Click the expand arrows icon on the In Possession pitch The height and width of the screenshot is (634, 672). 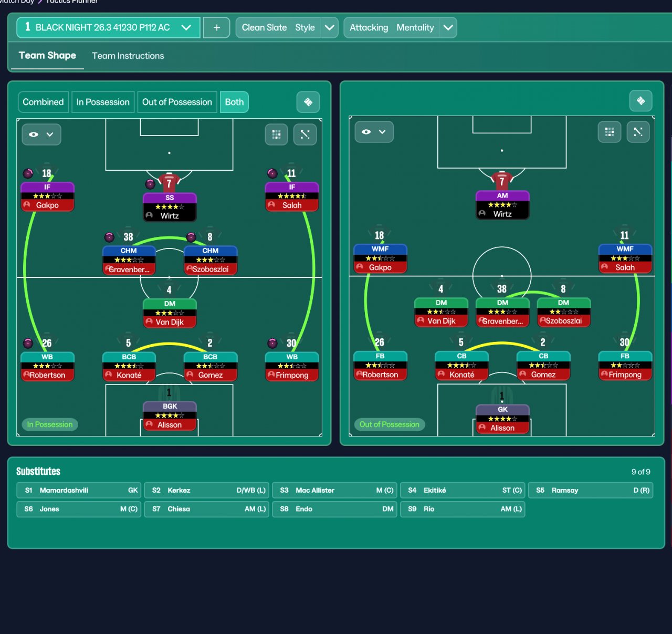pyautogui.click(x=305, y=134)
